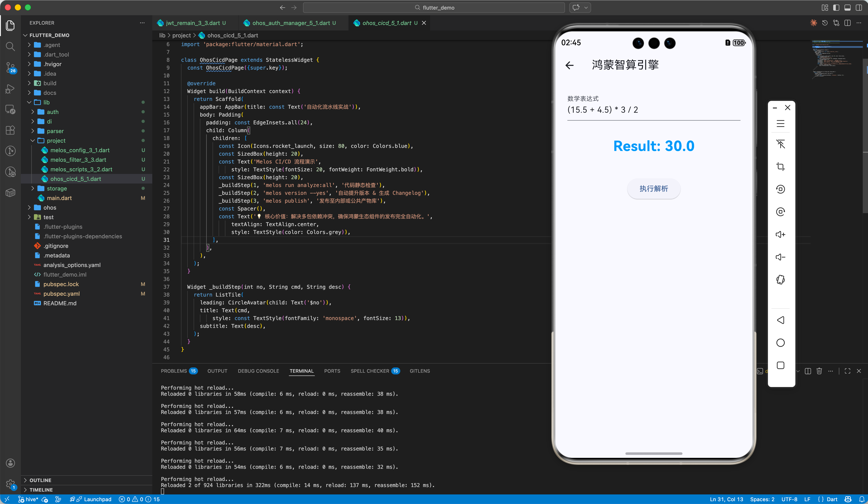The height and width of the screenshot is (504, 868).
Task: Open jwt_remain_3_3.dart editor tab
Action: (193, 23)
